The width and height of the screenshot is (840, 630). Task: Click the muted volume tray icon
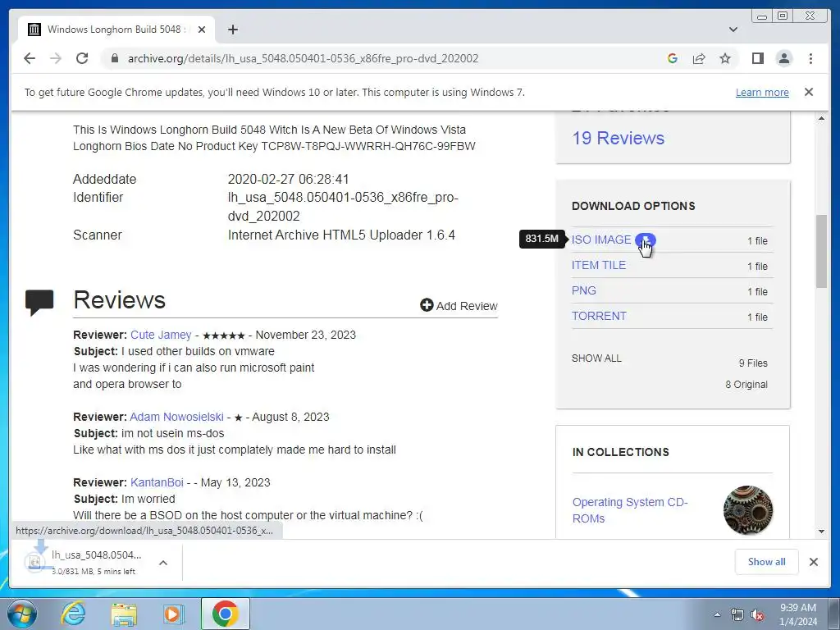pos(757,615)
